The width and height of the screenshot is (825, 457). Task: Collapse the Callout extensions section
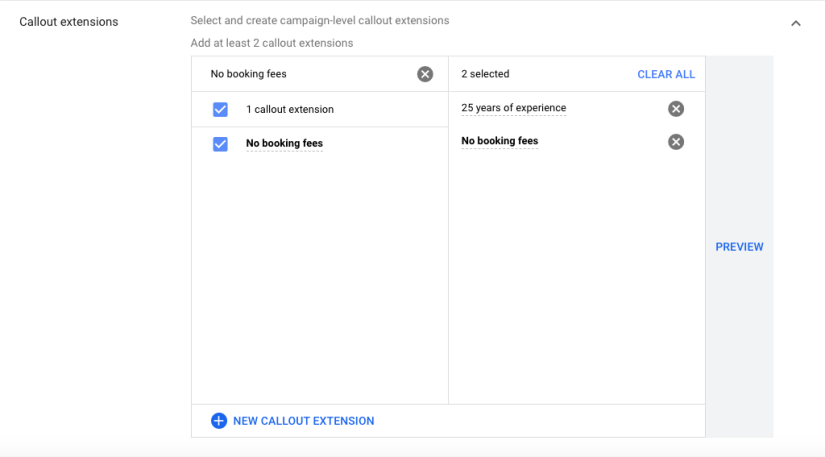coord(796,23)
